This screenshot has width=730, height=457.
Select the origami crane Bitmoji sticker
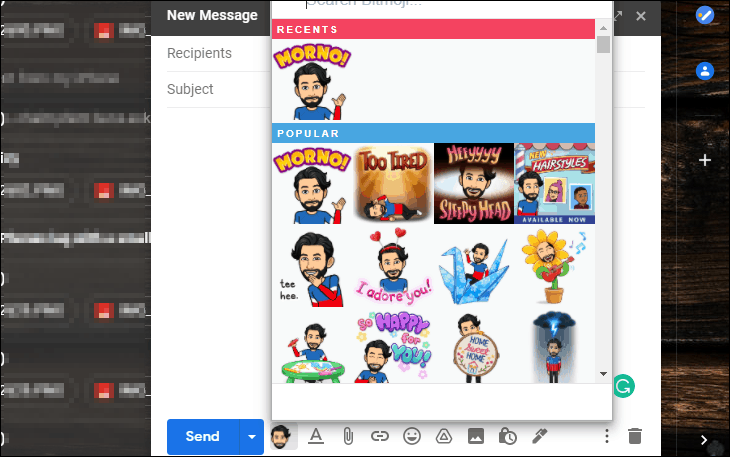coord(473,271)
